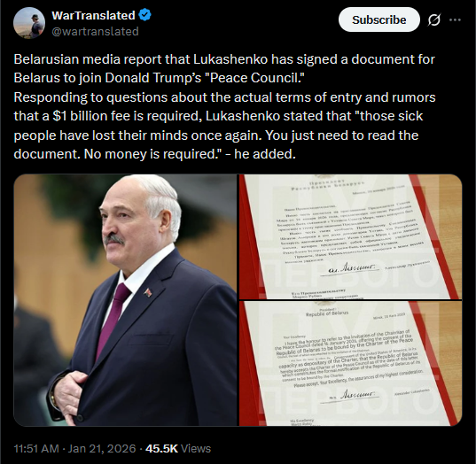View the 45.5K Views analytics
Image resolution: width=476 pixels, height=464 pixels.
pos(178,449)
